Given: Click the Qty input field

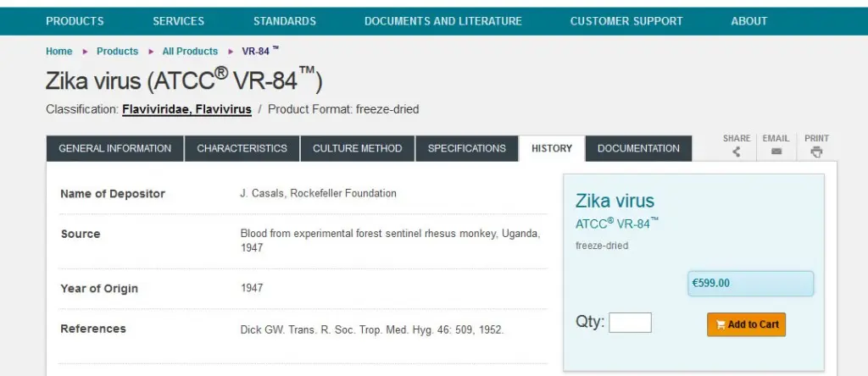Looking at the screenshot, I should [x=630, y=323].
